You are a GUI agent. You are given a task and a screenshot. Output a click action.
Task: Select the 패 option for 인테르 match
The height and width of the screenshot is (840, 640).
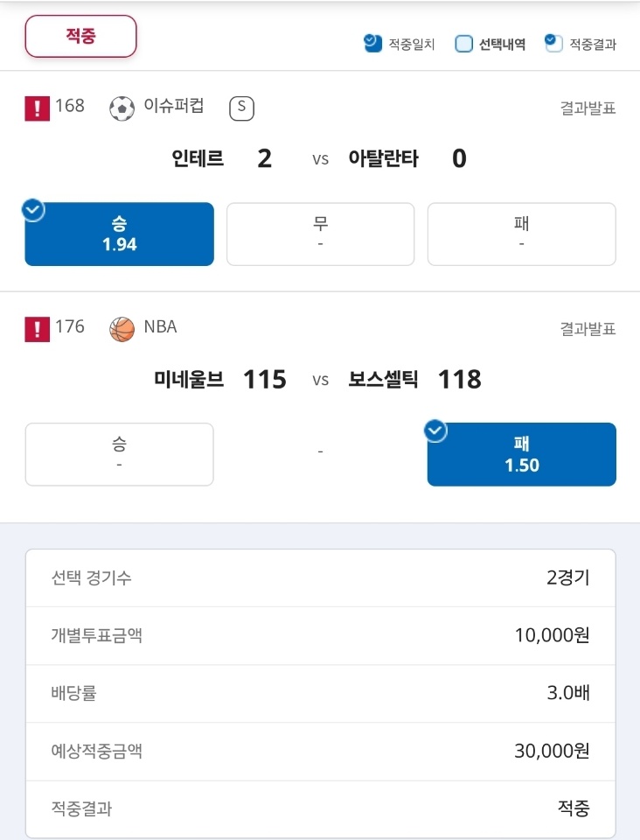coord(522,234)
